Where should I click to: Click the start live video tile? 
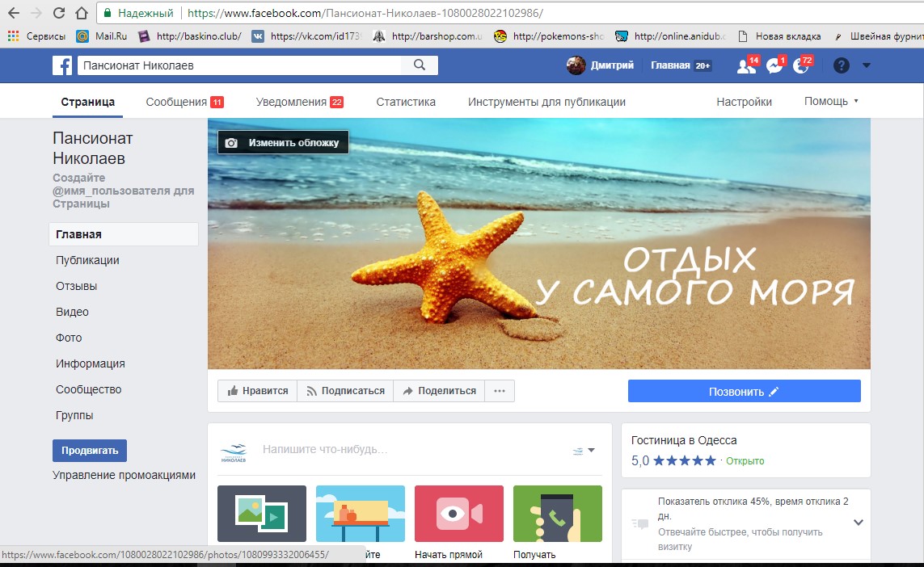459,514
